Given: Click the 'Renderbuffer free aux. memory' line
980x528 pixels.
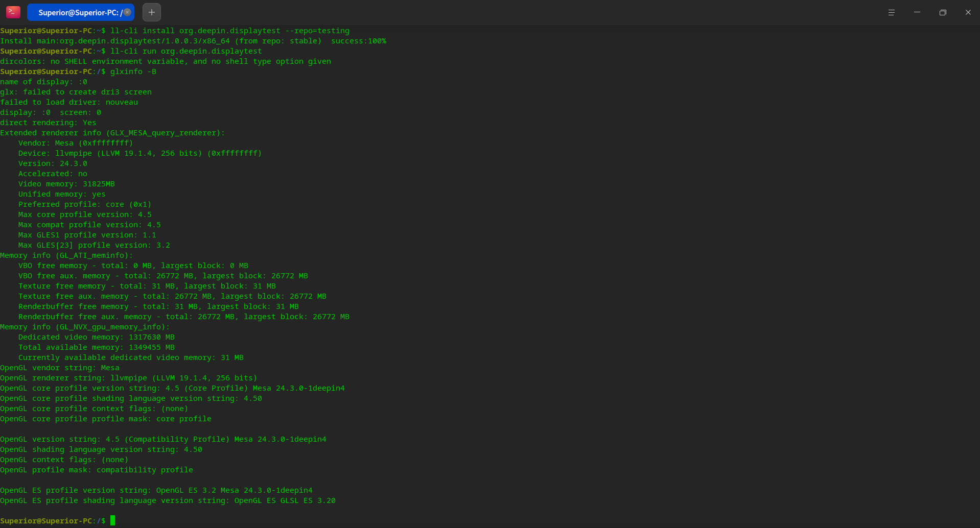Looking at the screenshot, I should 184,317.
